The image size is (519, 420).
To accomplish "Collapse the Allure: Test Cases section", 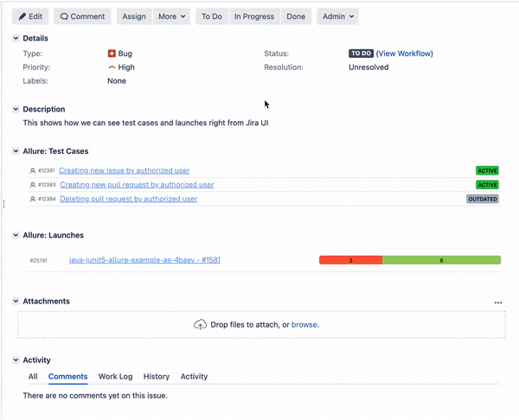I will [16, 151].
